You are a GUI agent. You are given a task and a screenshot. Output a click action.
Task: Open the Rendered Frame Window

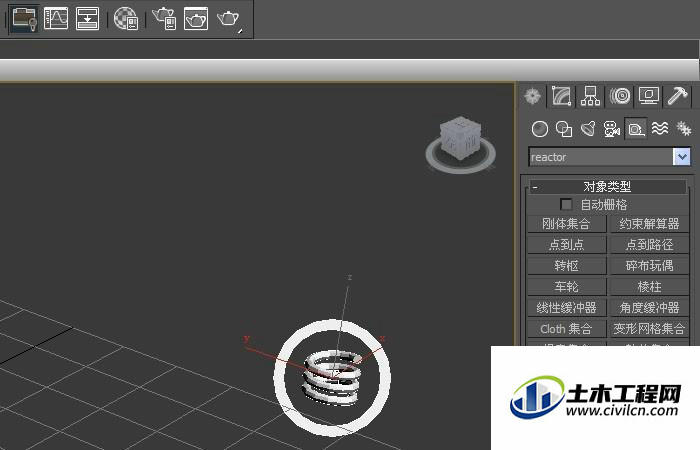coord(196,19)
